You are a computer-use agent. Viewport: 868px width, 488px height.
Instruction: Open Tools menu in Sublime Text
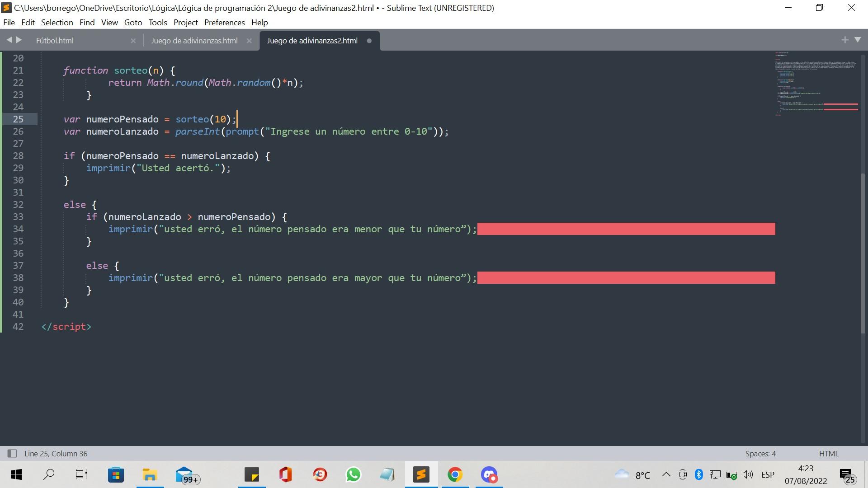coord(157,22)
